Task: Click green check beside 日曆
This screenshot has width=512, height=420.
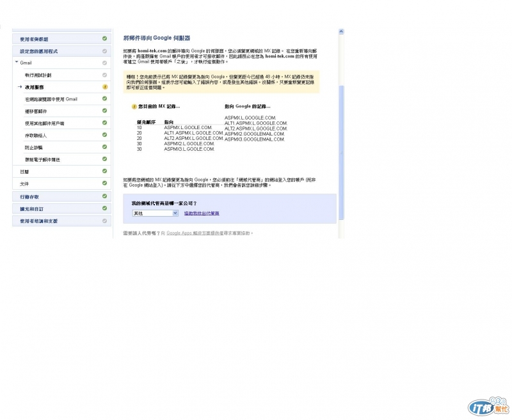Action: (x=104, y=171)
